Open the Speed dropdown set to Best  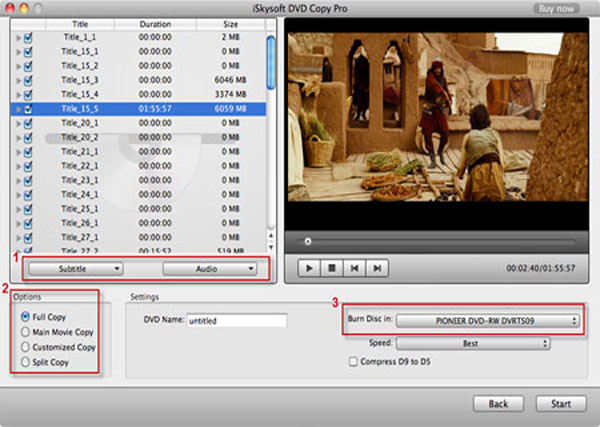click(x=473, y=344)
